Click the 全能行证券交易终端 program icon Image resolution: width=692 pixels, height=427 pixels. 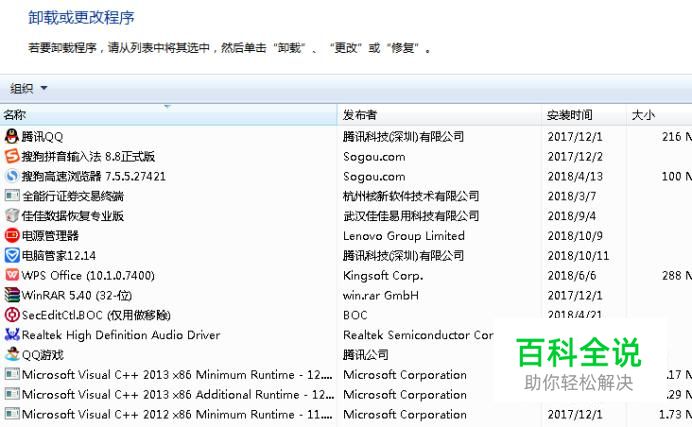[11, 196]
